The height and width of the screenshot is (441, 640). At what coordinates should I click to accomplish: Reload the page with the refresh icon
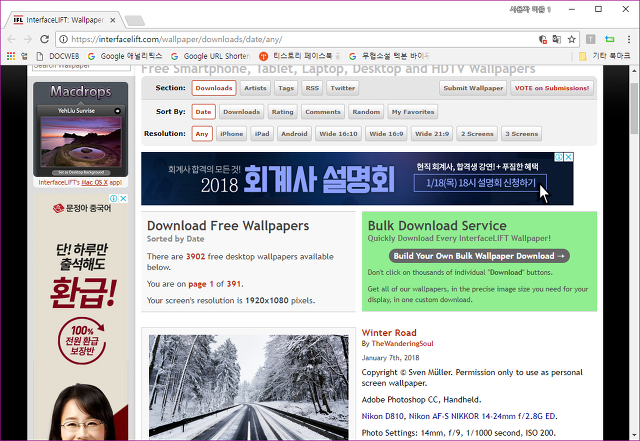tap(44, 39)
